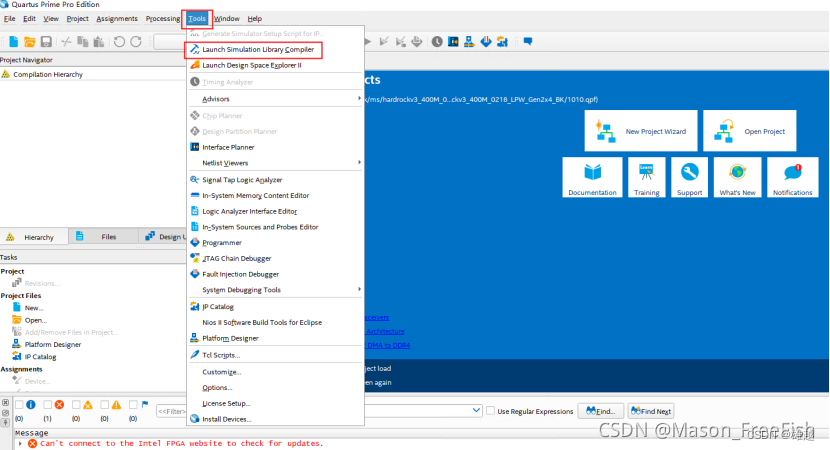Choose In-System Memory Content Editor

(x=275, y=195)
